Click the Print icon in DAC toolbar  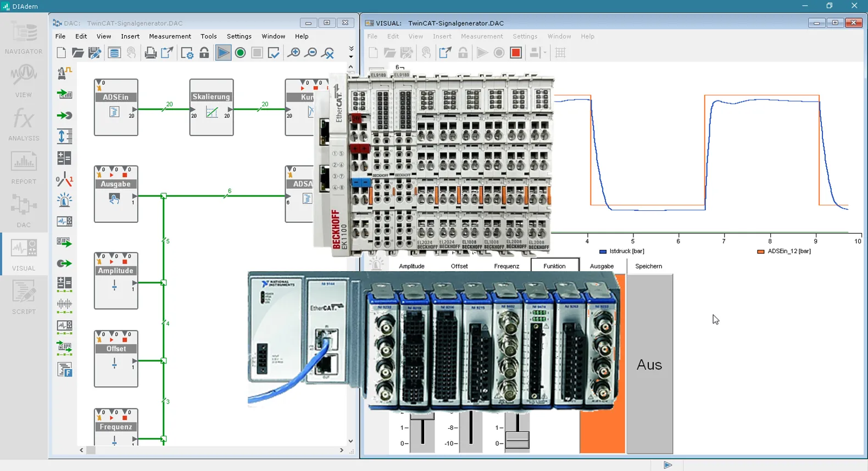[x=151, y=53]
